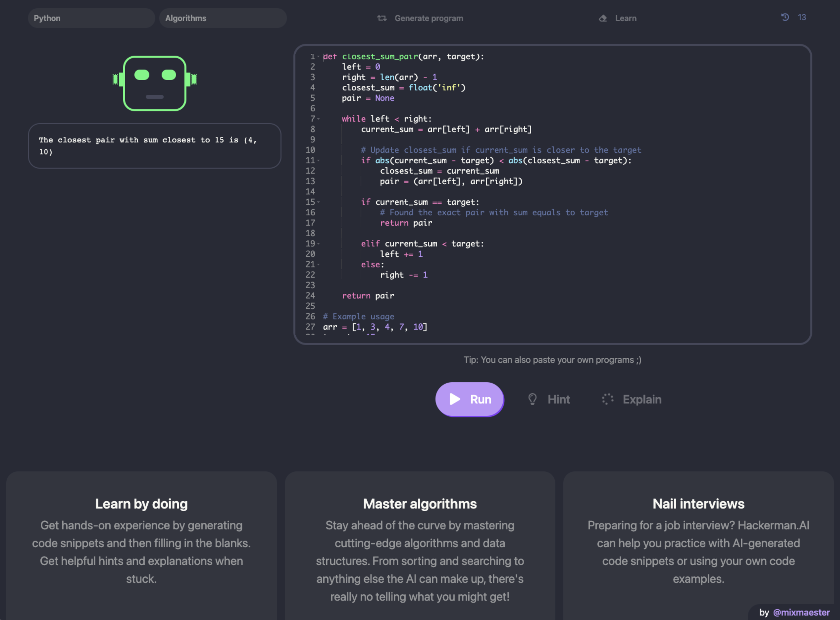Click the play triangle in the Run button
Image resolution: width=840 pixels, height=620 pixels.
pos(455,399)
